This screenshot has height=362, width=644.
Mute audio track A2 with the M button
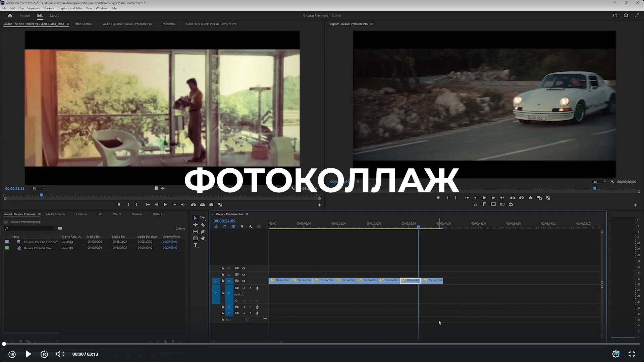pyautogui.click(x=244, y=307)
